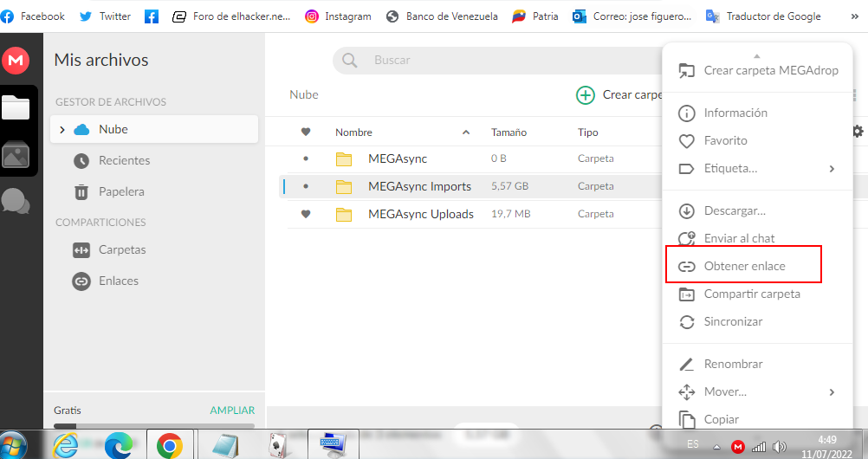Click the 19,7 MB size cell

[510, 214]
